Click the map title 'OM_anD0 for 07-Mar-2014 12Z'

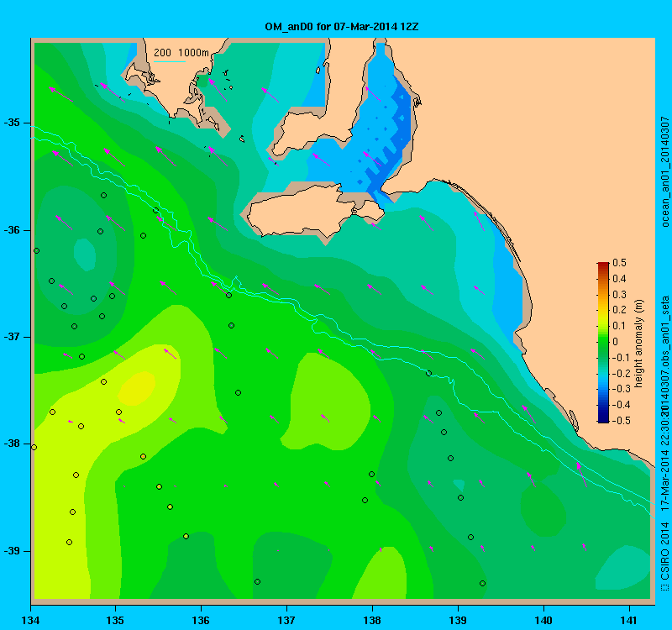342,27
